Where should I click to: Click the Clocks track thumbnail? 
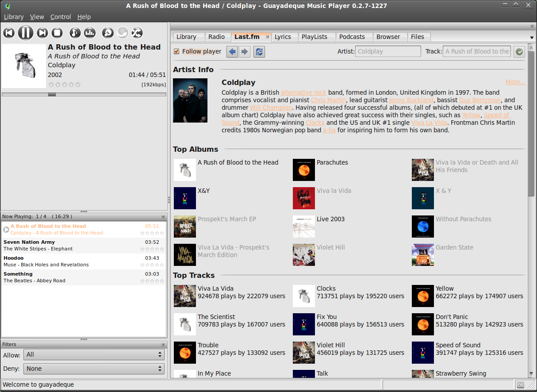point(304,296)
